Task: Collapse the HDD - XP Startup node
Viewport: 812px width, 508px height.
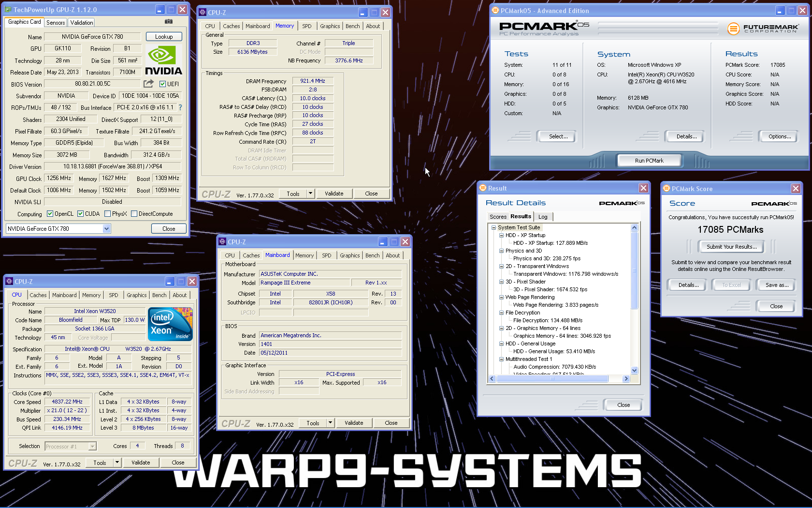Action: click(501, 235)
